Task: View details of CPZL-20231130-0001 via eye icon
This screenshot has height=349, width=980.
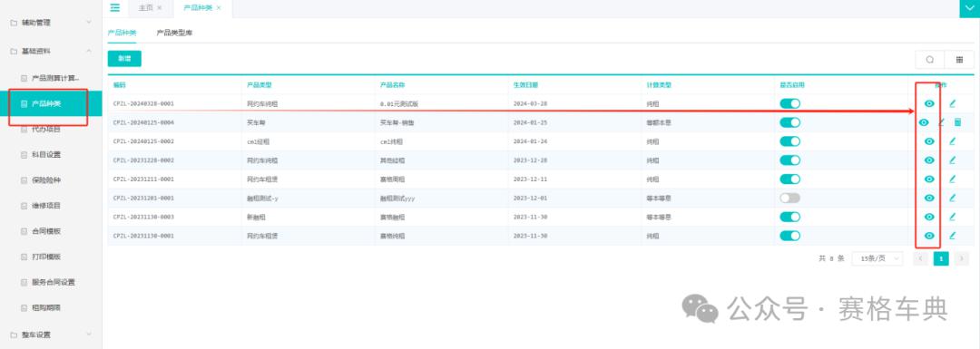Action: click(929, 236)
